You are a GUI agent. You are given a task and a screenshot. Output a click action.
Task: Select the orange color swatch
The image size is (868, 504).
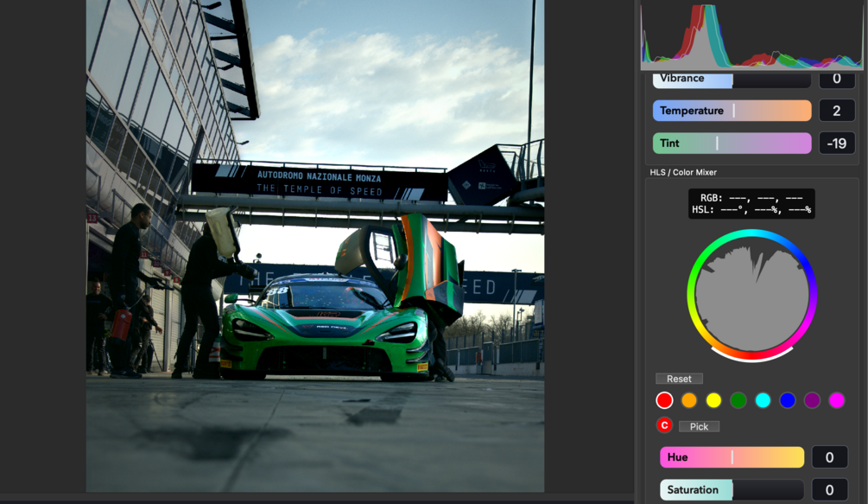[x=688, y=400]
